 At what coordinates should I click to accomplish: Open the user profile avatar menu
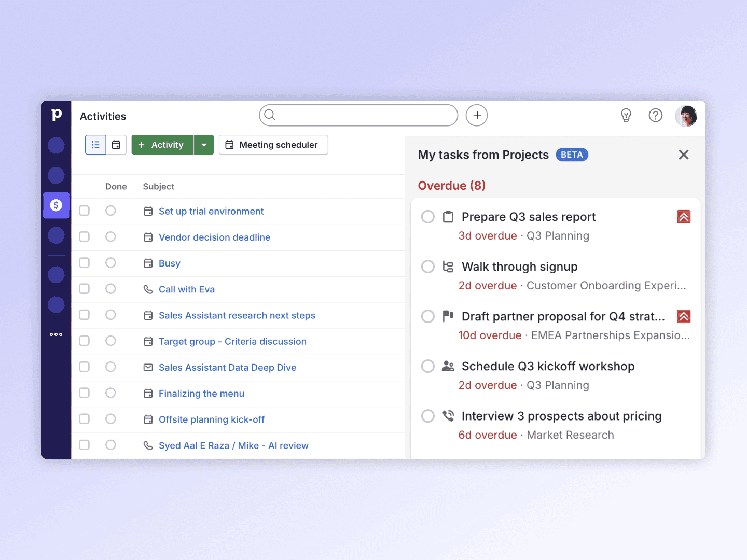click(686, 116)
